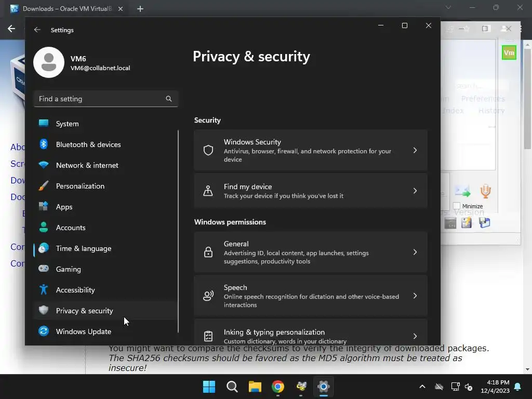
Task: Click the Speech voice icon
Action: pos(208,296)
